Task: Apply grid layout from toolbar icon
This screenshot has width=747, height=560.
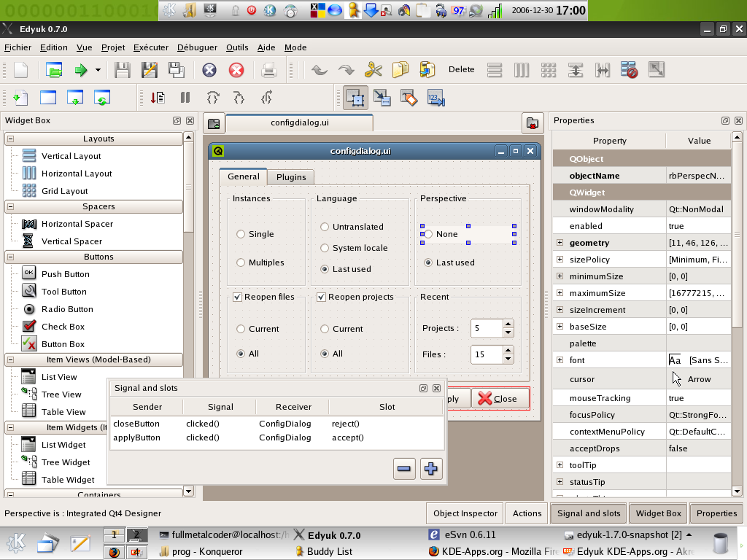Action: coord(549,70)
